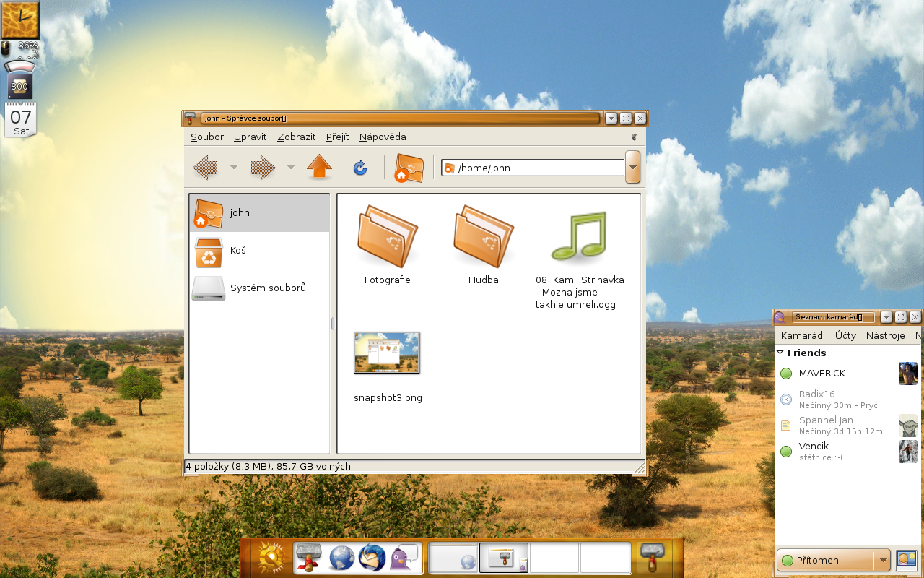Select buddy Spanhel Jan
The width and height of the screenshot is (924, 578).
pos(848,425)
